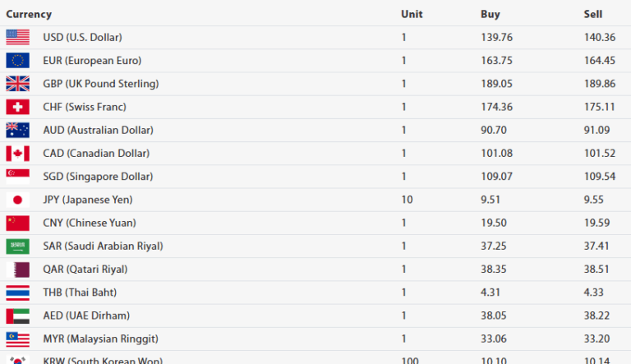Click the European Union flag icon

[17, 60]
